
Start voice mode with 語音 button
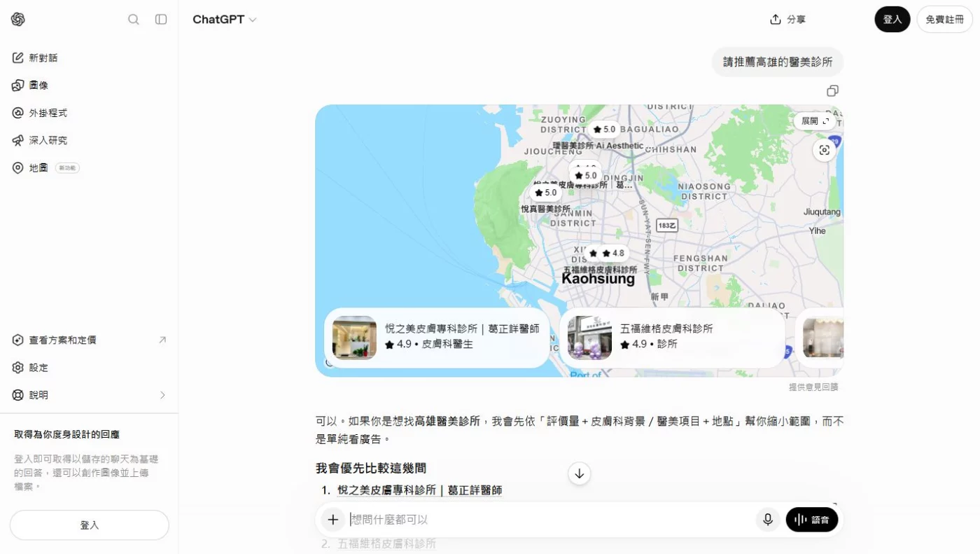812,520
